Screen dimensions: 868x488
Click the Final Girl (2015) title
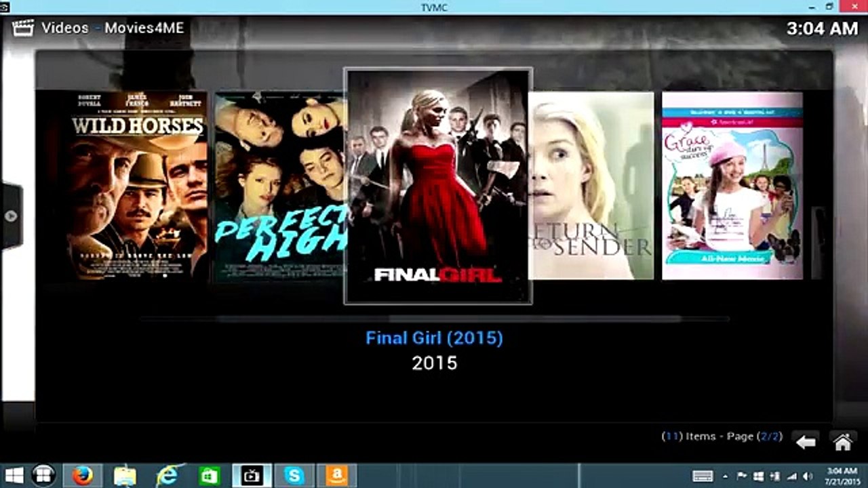434,338
